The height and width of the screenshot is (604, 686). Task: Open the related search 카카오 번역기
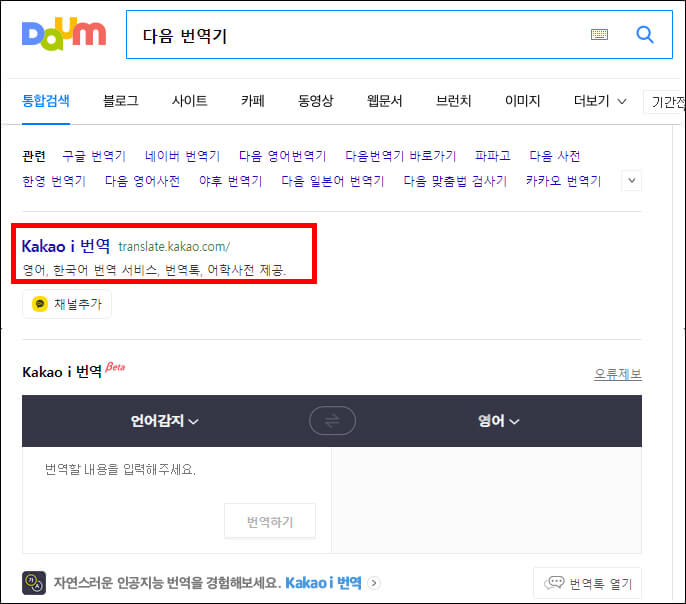click(x=564, y=181)
